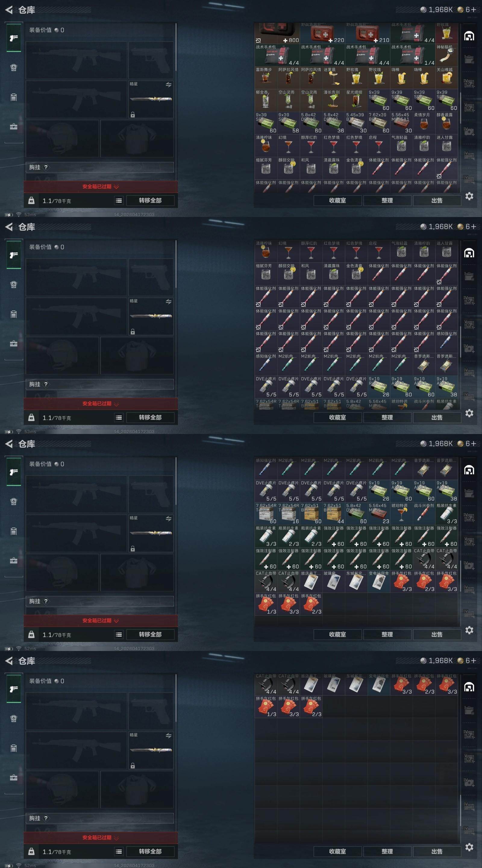Expand 安全箱已过期 bar beside the nearly empty stash
This screenshot has height=868, width=482.
pos(101,838)
